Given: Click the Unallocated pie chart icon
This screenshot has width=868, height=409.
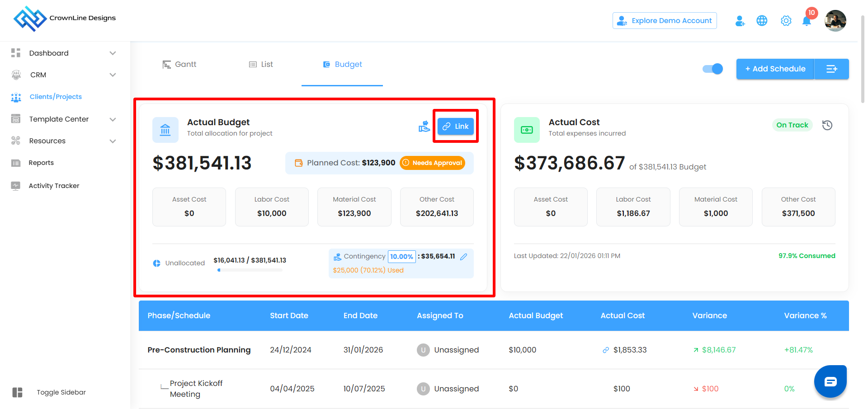Looking at the screenshot, I should pyautogui.click(x=157, y=263).
